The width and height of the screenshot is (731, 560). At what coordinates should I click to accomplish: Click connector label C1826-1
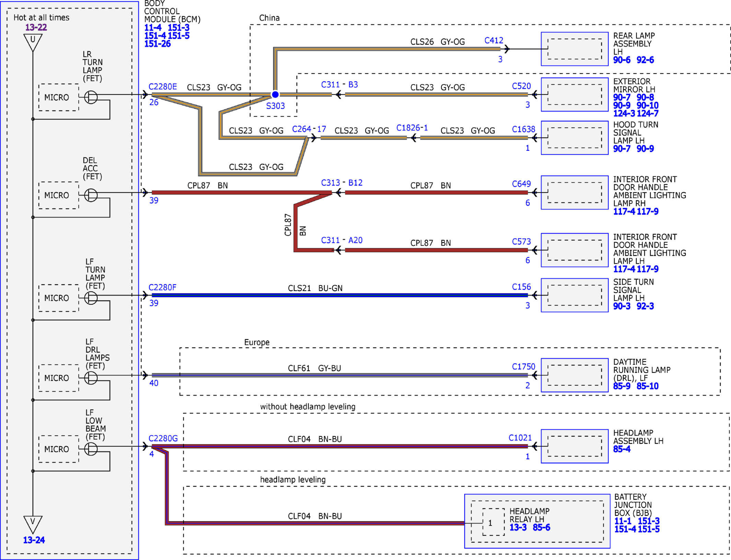coord(412,128)
